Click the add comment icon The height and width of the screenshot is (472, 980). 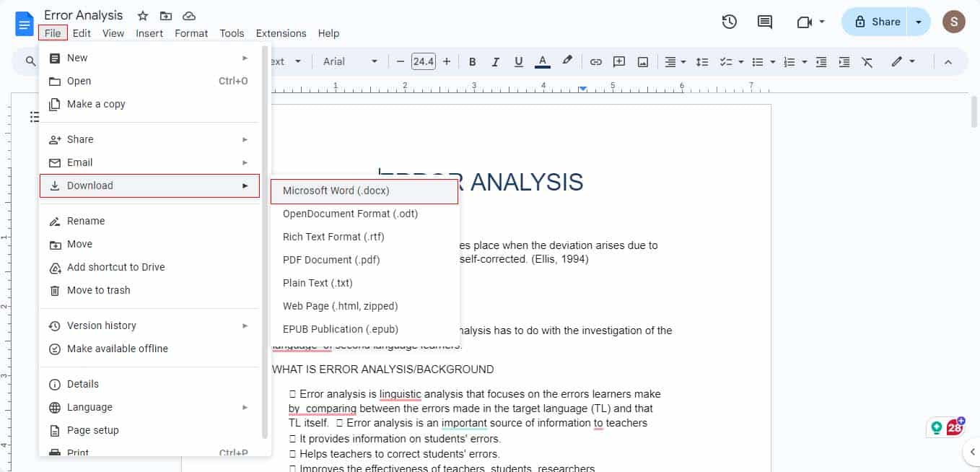pyautogui.click(x=618, y=61)
